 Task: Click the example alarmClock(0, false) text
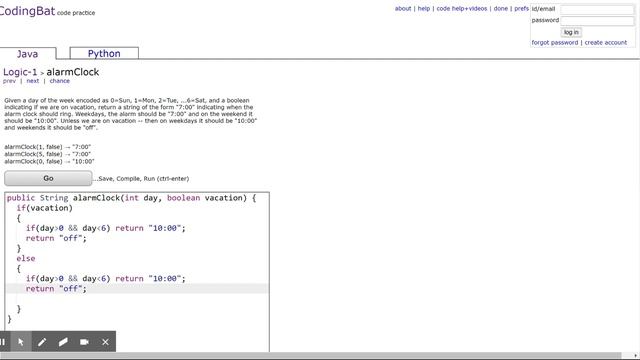pyautogui.click(x=49, y=162)
